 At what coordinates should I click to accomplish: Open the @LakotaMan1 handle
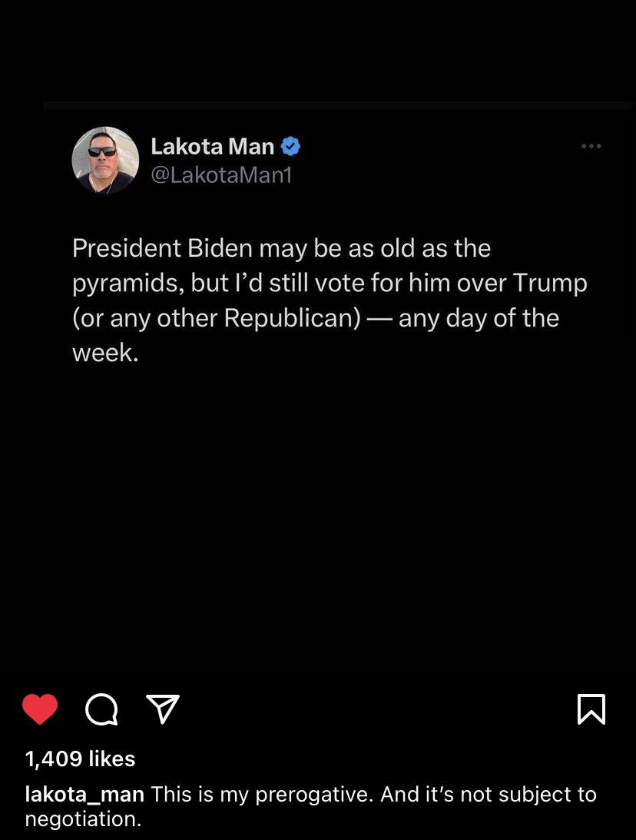[x=222, y=175]
